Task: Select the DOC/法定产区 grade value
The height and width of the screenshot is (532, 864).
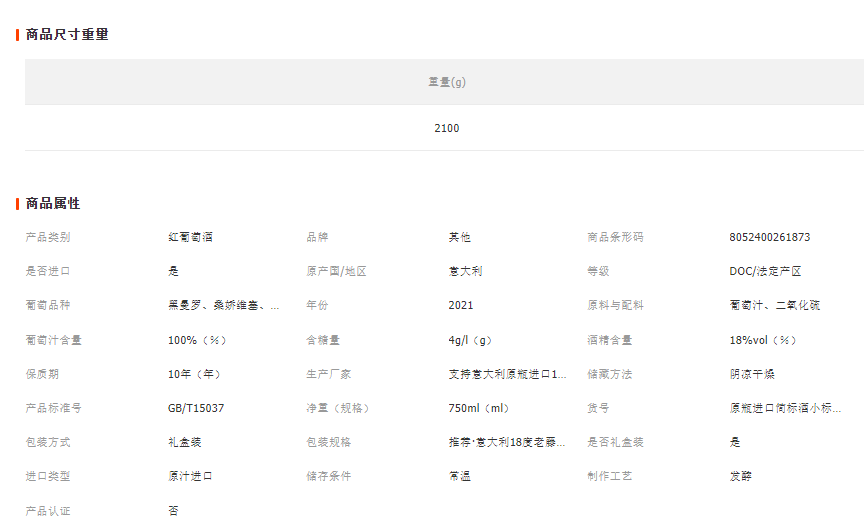Action: coord(765,271)
